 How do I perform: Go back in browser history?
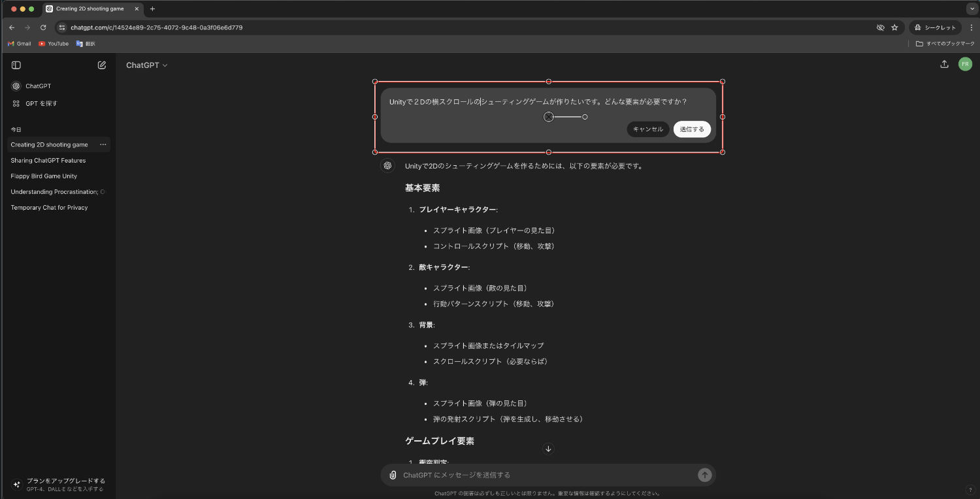(12, 27)
